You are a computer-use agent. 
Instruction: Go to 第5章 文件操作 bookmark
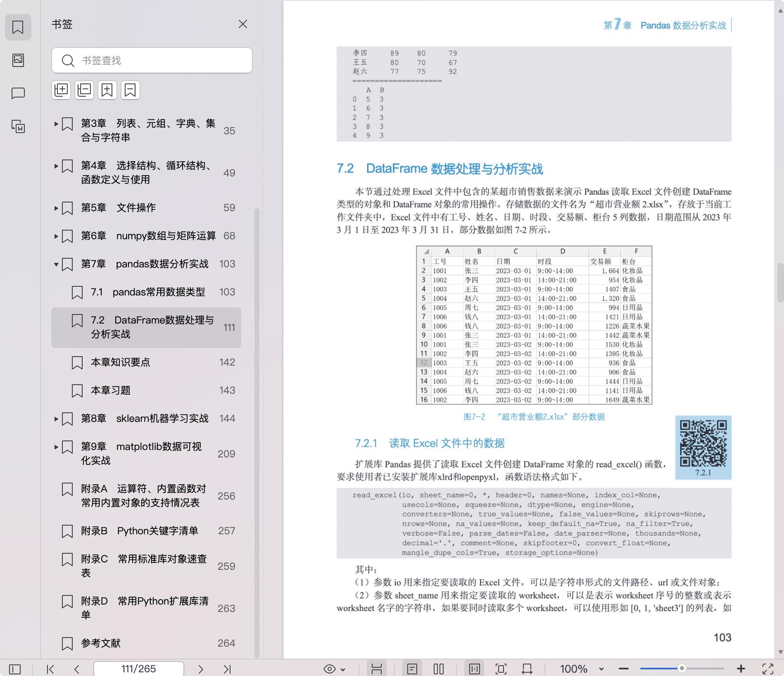[x=146, y=208]
